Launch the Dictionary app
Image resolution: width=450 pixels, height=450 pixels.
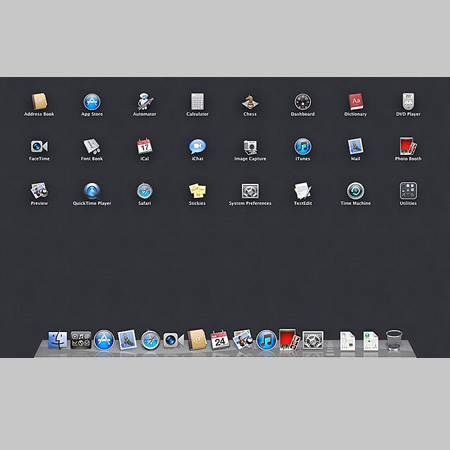coord(355,101)
